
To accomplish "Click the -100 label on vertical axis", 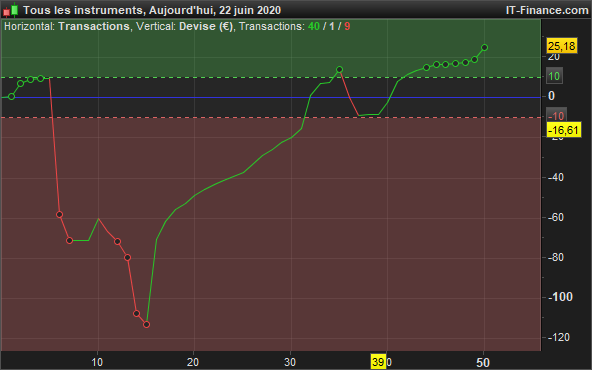I will (x=560, y=297).
